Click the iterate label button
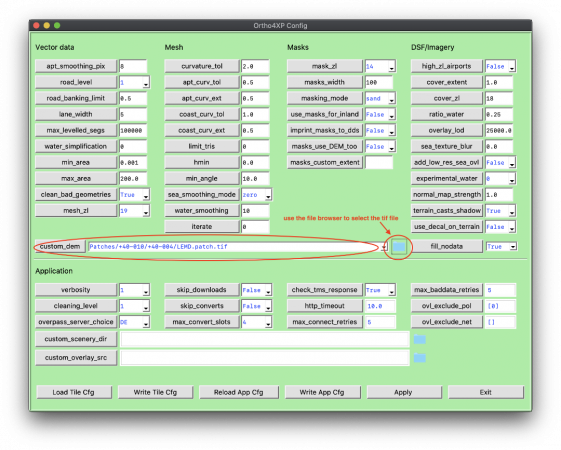Viewport: 561px width, 450px height. 202,227
